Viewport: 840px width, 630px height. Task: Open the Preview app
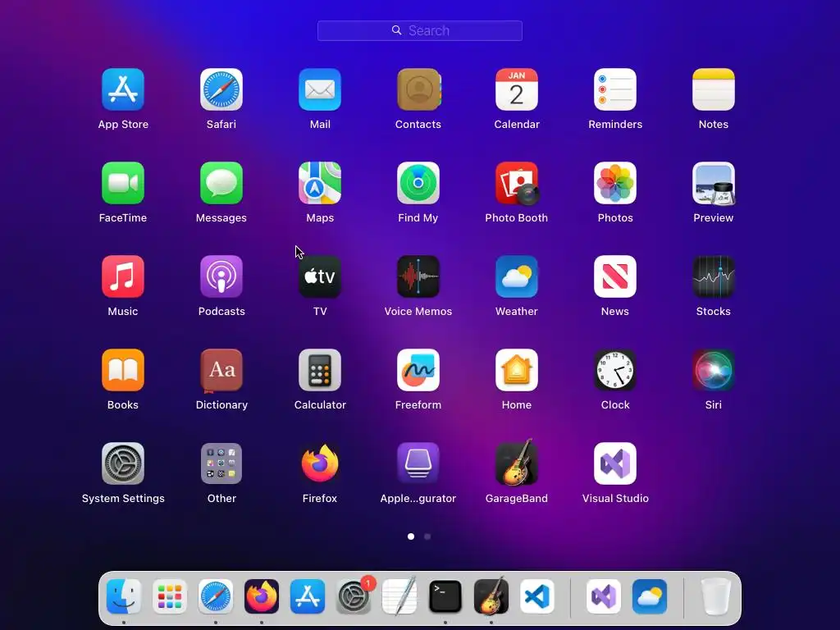coord(714,183)
